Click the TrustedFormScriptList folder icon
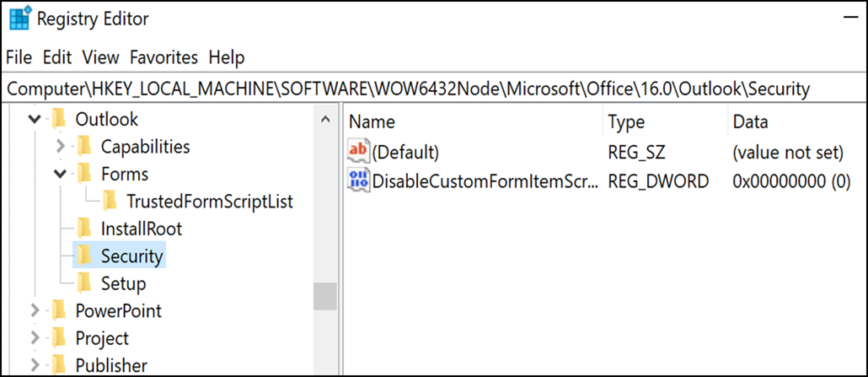Image resolution: width=868 pixels, height=377 pixels. (x=110, y=201)
